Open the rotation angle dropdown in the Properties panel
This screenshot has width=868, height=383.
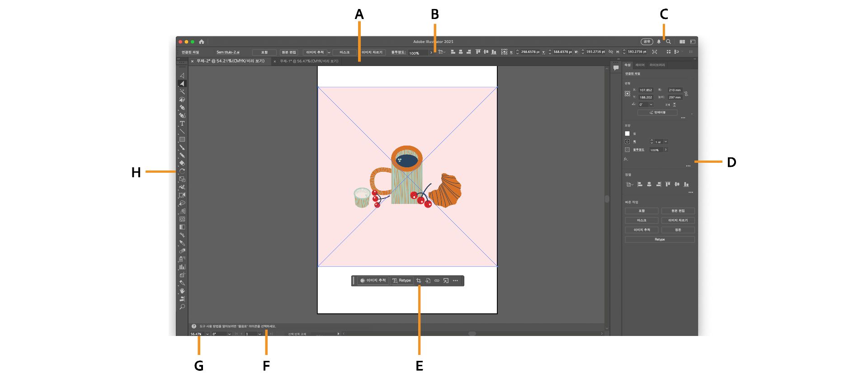pyautogui.click(x=651, y=104)
